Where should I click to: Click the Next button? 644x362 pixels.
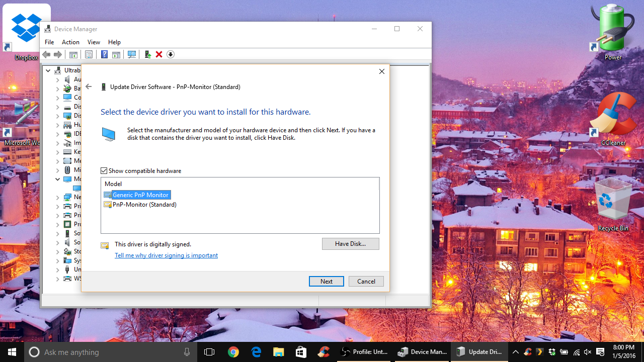tap(326, 282)
